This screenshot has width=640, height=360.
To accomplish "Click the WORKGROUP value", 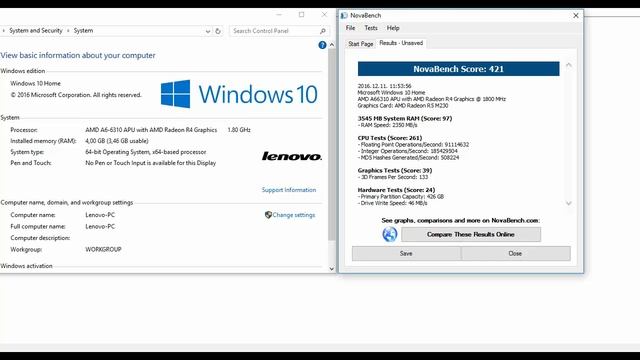I will click(x=103, y=249).
